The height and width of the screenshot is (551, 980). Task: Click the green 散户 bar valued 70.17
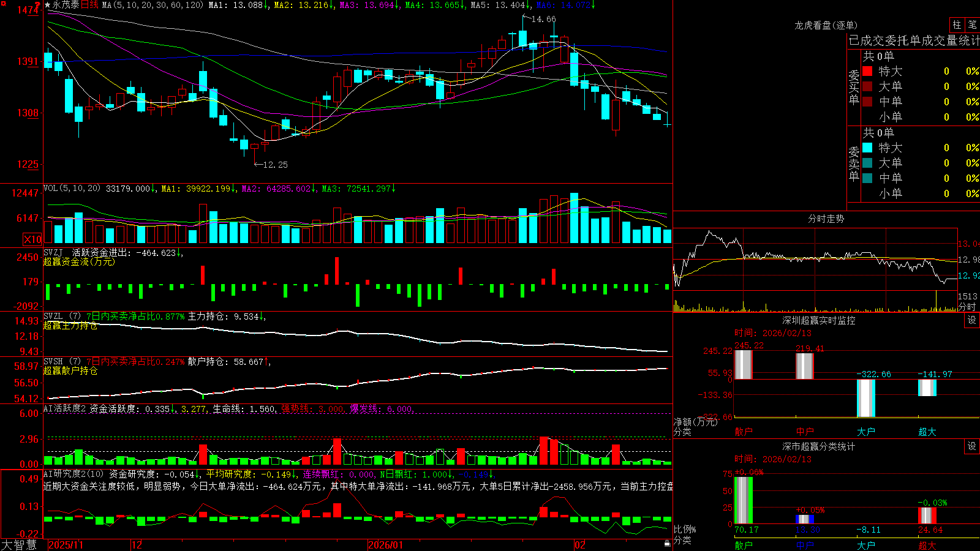tap(744, 500)
